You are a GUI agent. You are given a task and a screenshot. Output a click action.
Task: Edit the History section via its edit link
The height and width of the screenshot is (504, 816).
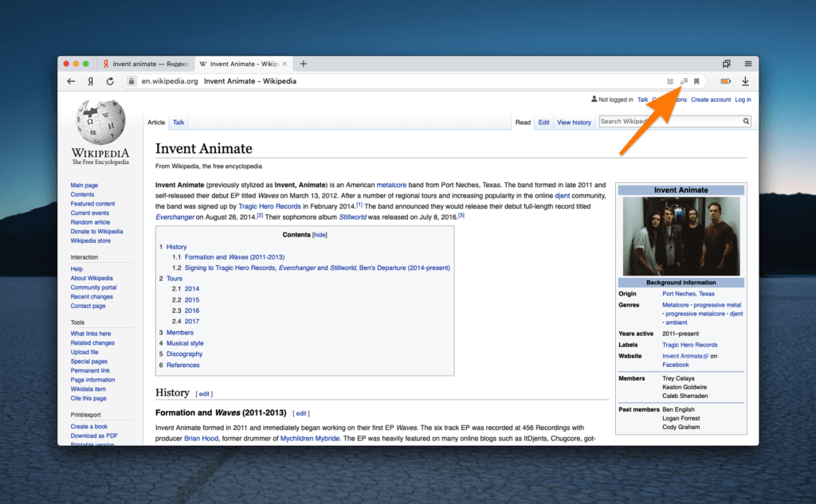[204, 394]
